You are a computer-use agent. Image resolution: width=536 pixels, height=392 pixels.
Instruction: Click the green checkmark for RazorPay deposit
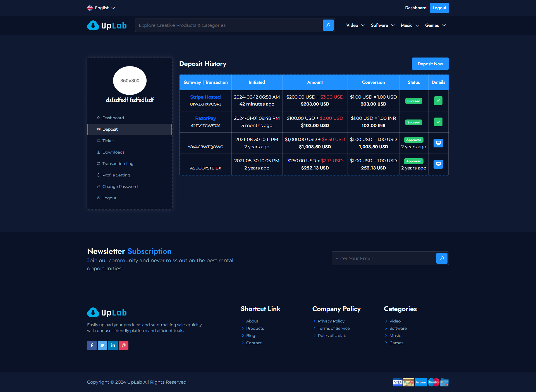click(438, 122)
